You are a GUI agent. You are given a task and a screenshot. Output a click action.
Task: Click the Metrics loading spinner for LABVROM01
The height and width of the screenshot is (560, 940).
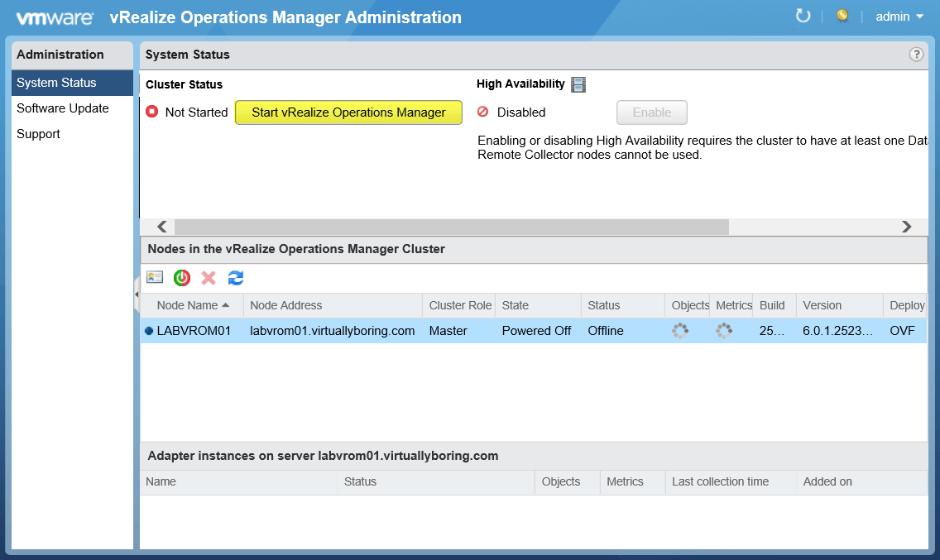coord(724,330)
